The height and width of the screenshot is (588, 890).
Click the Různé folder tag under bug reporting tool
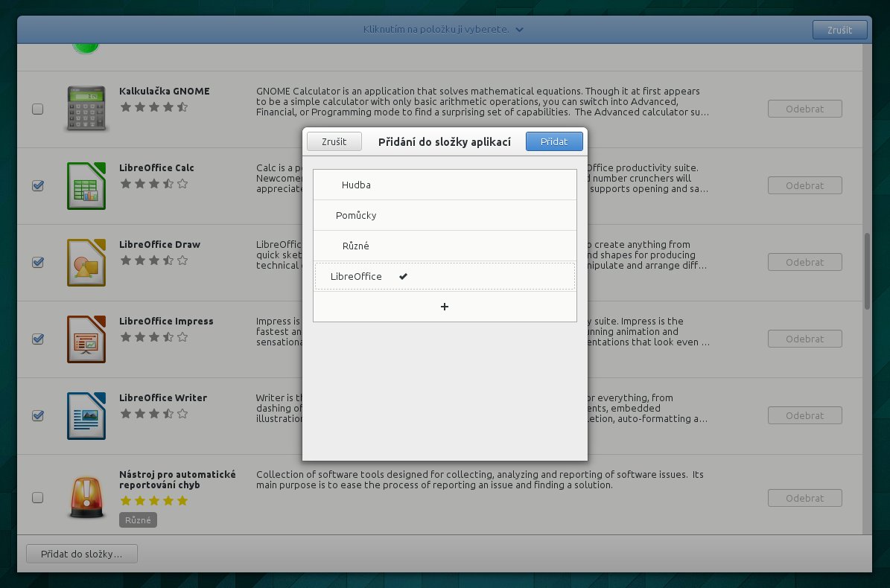click(138, 520)
